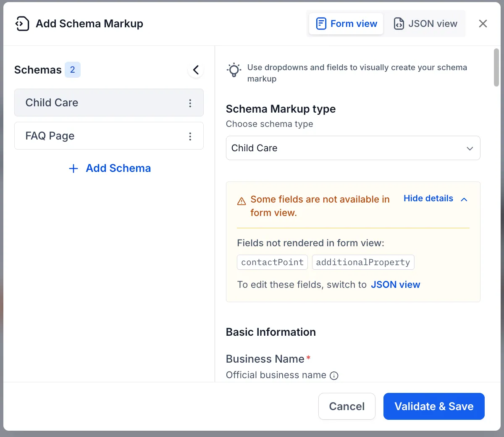Click the schema markup logo icon

click(22, 24)
